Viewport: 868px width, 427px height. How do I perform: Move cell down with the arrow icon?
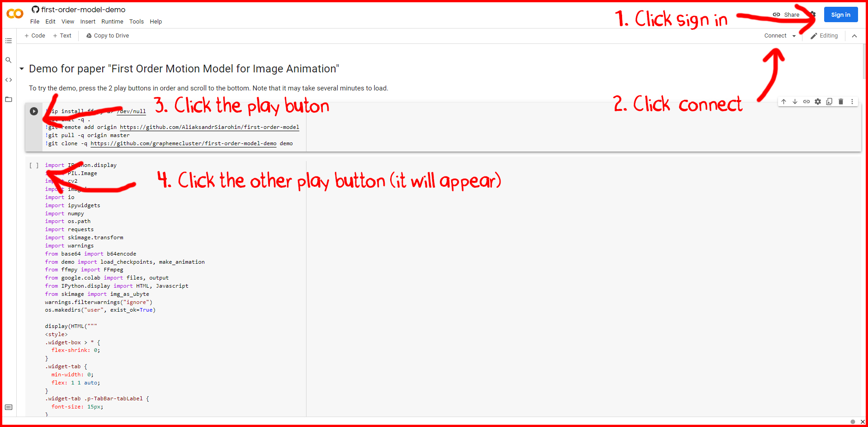pyautogui.click(x=795, y=102)
